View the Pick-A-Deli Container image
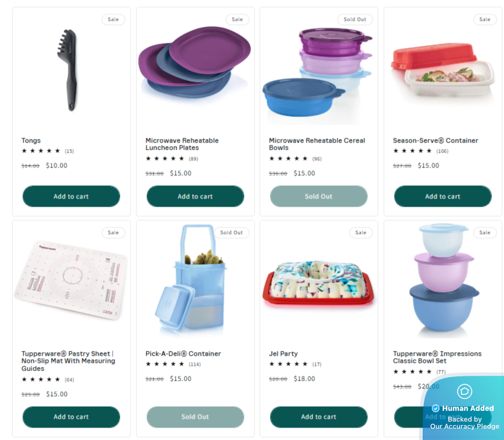The image size is (504, 440). pyautogui.click(x=191, y=279)
